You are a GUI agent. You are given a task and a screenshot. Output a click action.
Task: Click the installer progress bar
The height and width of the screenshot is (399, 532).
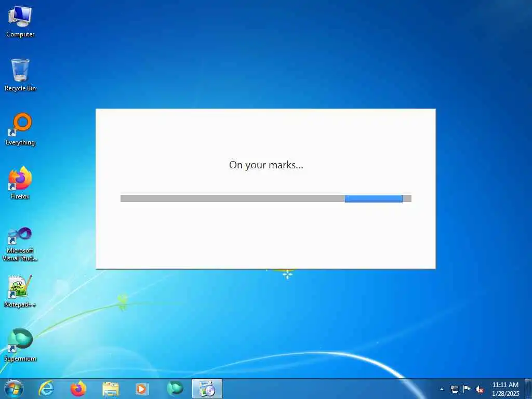[x=266, y=198]
